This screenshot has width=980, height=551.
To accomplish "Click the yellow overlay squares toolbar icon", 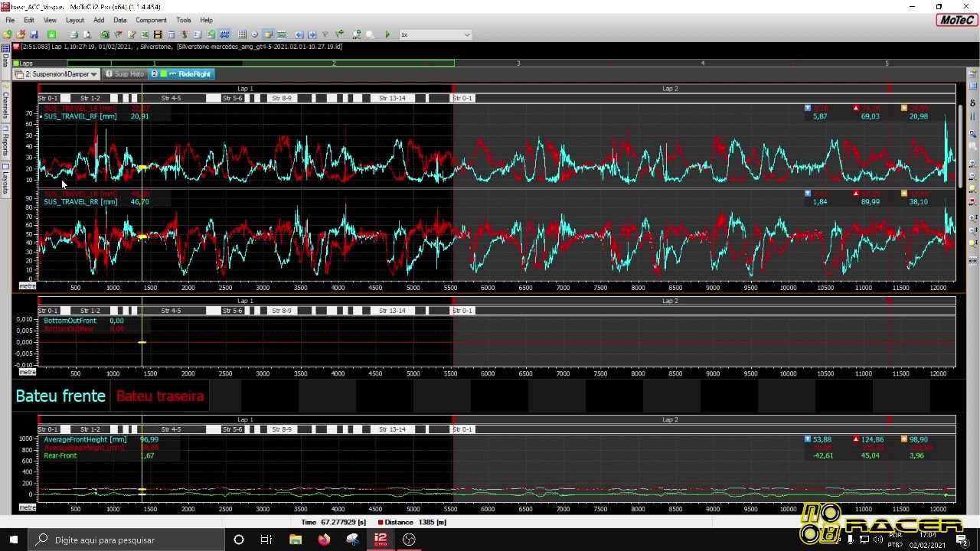I will [268, 34].
